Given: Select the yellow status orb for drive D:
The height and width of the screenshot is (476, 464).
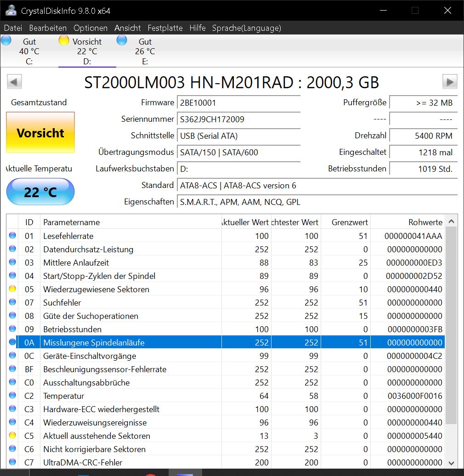Looking at the screenshot, I should point(64,40).
